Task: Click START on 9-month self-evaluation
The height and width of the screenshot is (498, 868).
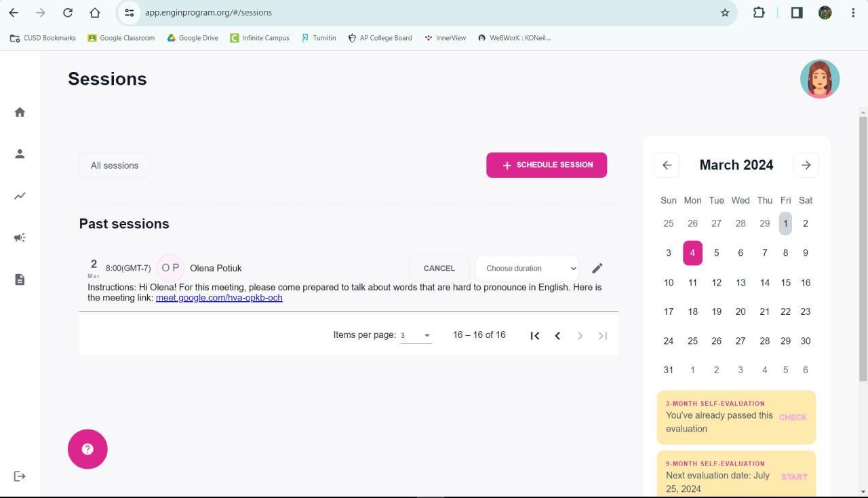Action: [794, 477]
